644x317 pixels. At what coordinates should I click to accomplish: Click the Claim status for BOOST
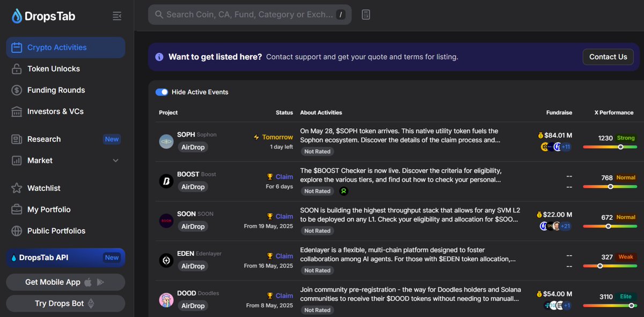[280, 176]
